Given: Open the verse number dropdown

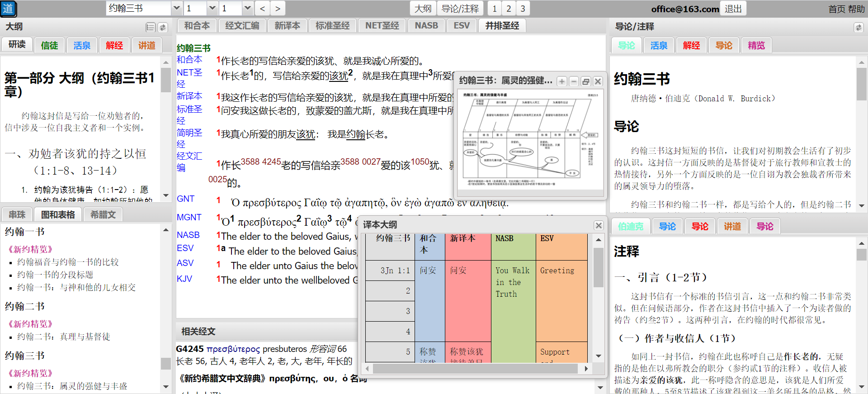Looking at the screenshot, I should click(247, 8).
